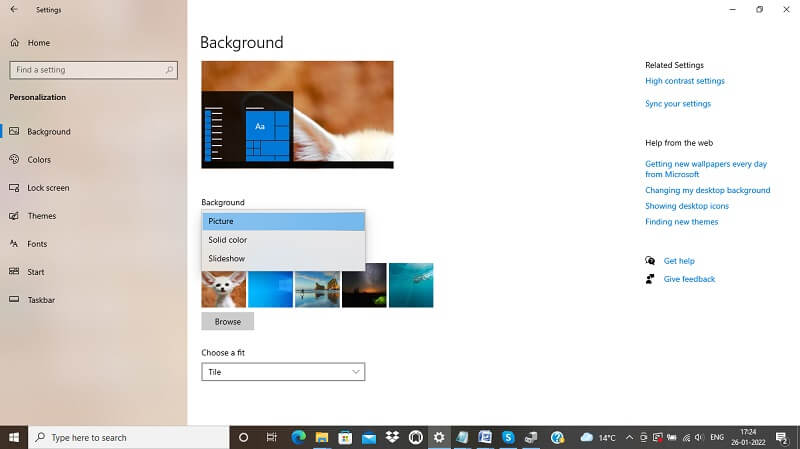The width and height of the screenshot is (800, 449).
Task: Open the Choose a fit Tile dropdown
Action: click(283, 372)
